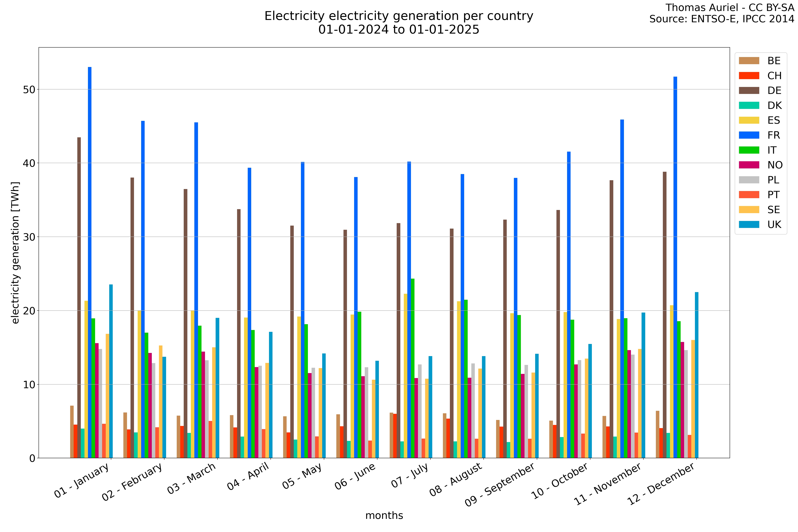Click the BE legend color swatch

coord(749,61)
